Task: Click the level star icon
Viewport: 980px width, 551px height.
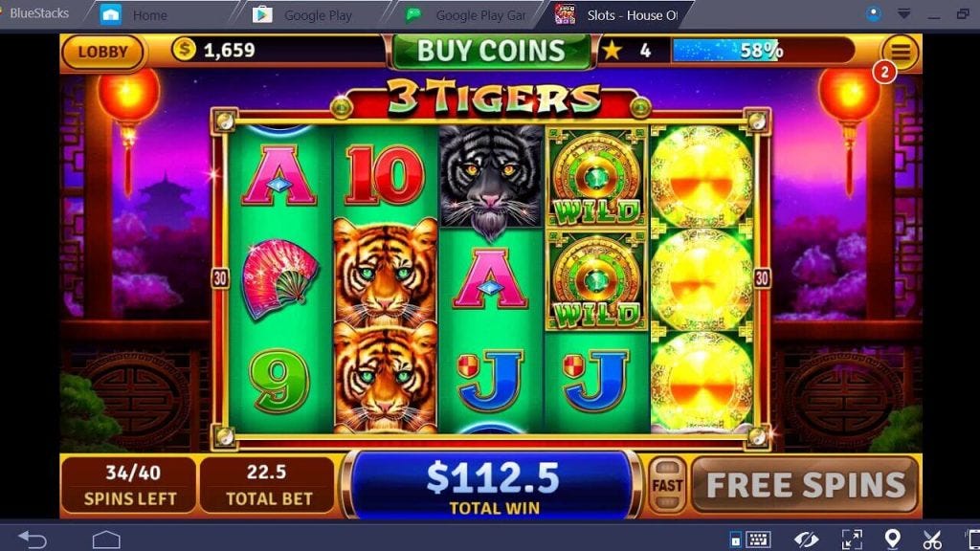Action: [x=612, y=51]
